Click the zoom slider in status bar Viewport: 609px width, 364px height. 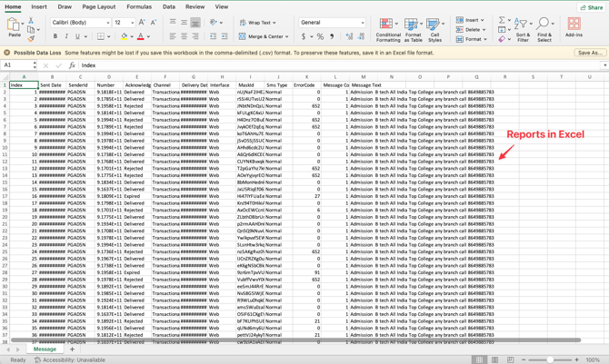coord(551,359)
